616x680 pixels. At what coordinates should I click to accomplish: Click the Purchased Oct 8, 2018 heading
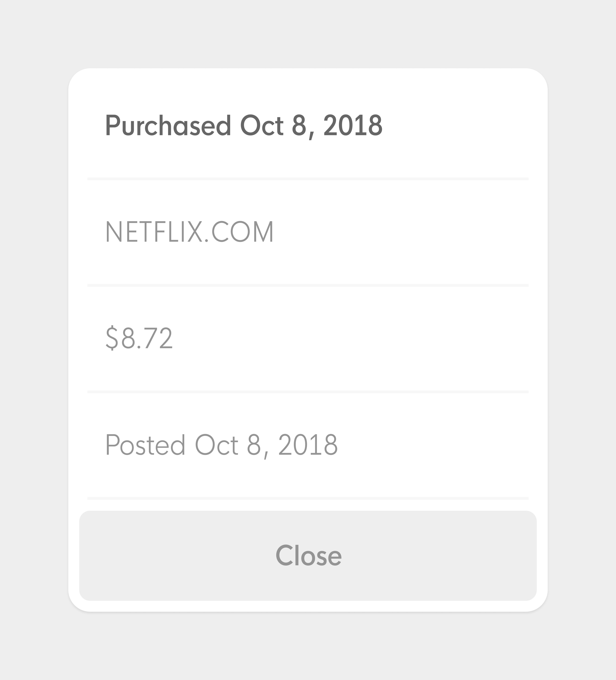[244, 126]
